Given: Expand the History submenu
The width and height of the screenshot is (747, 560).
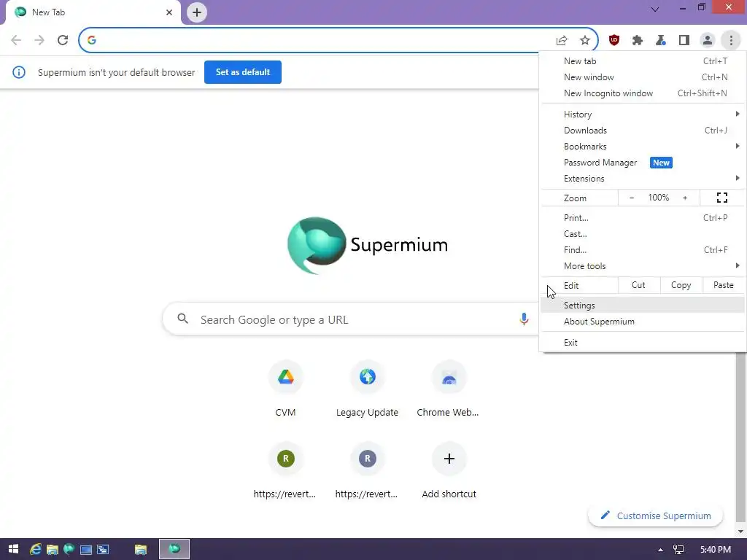Looking at the screenshot, I should pos(642,114).
